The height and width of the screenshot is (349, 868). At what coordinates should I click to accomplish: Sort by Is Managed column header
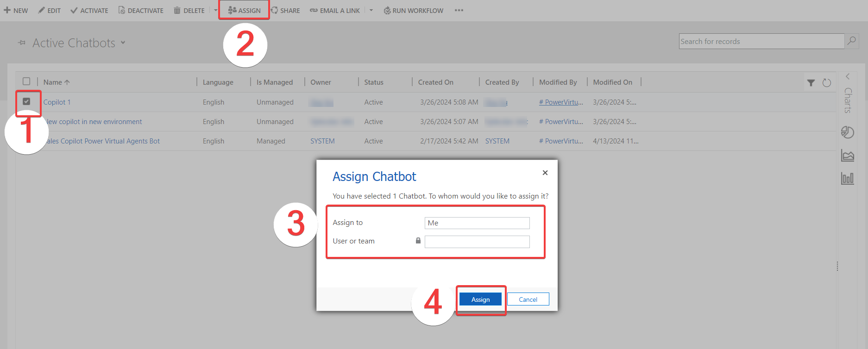click(275, 82)
